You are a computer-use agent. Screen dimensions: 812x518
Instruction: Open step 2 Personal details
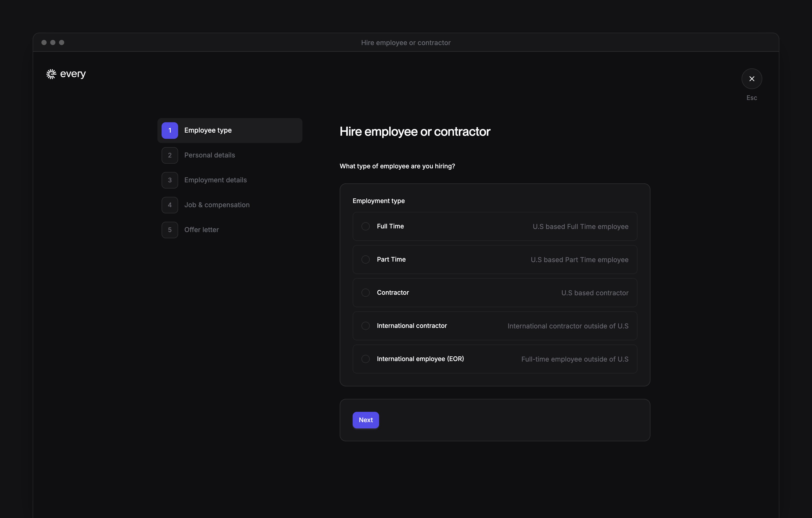[x=230, y=155]
